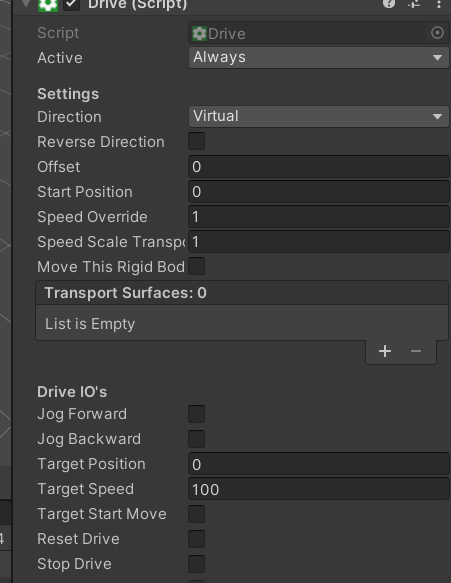451x583 pixels.
Task: Click the Drive script asset icon in Script field
Action: point(199,33)
